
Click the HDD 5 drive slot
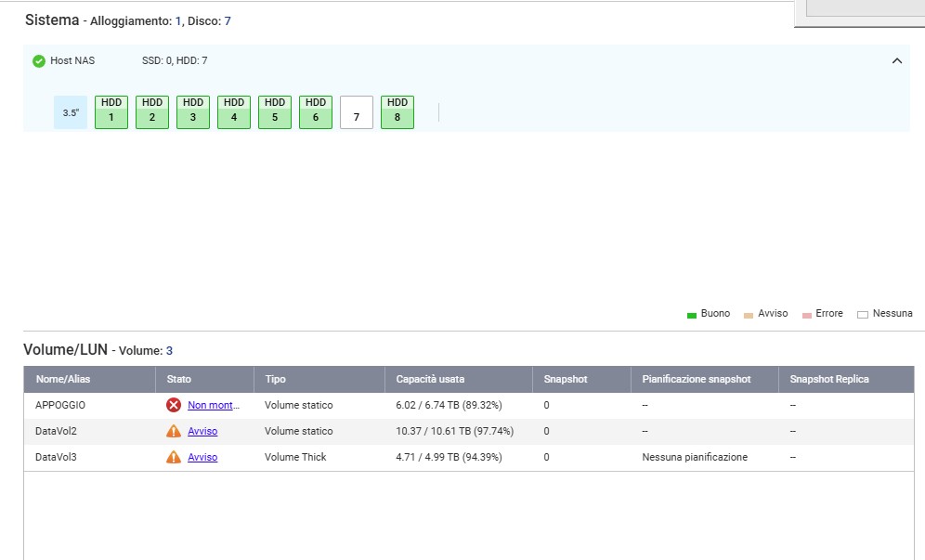pos(275,111)
